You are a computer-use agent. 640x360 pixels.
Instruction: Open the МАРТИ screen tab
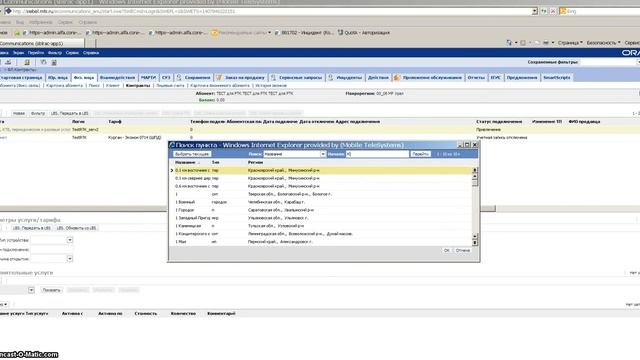(148, 77)
